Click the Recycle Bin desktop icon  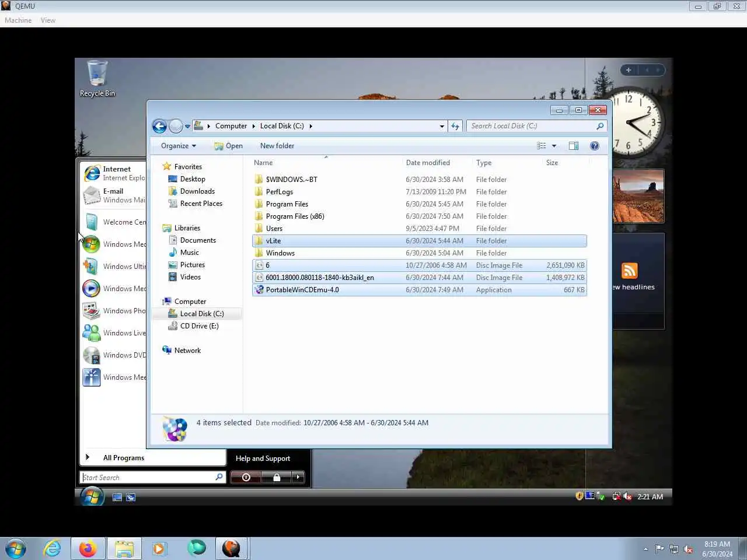97,79
